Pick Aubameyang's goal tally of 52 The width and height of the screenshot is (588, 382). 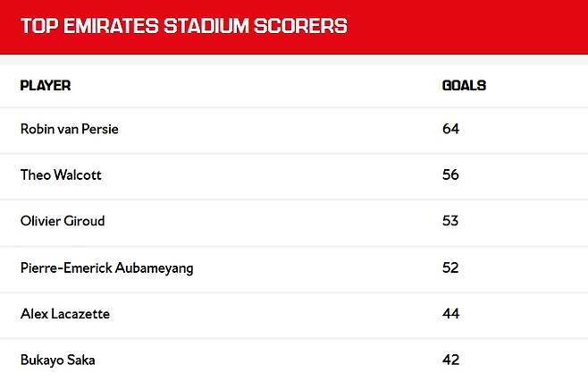click(x=450, y=267)
